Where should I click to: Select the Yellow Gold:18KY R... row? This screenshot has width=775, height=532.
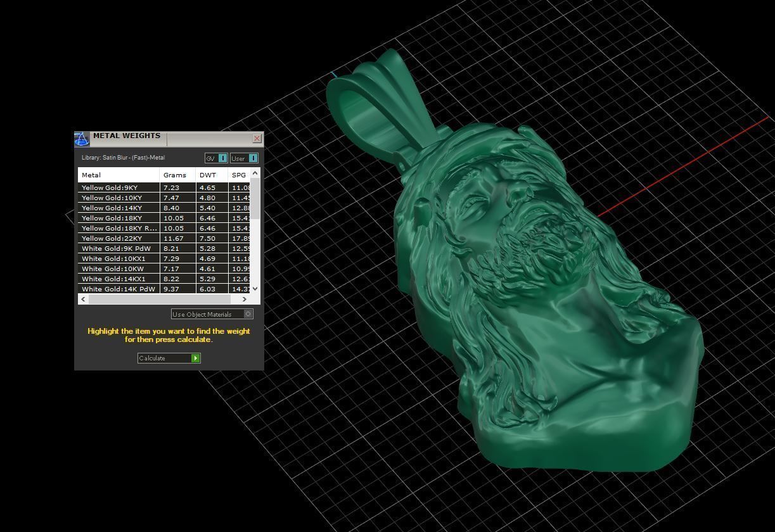(x=164, y=228)
